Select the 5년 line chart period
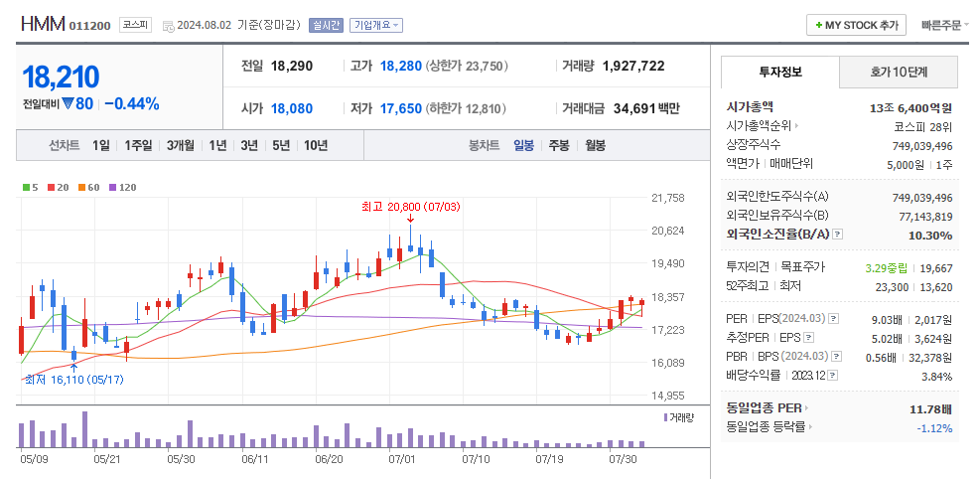Image resolution: width=980 pixels, height=479 pixels. coord(281,146)
